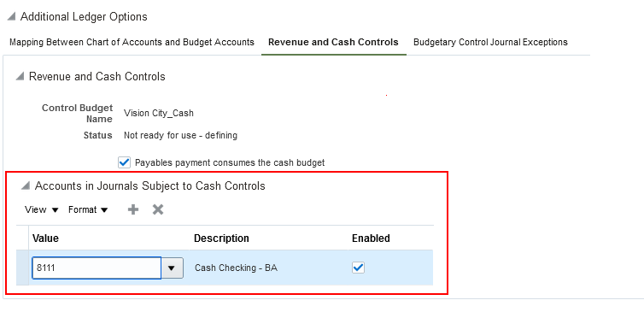
Task: Switch to Budgetary Control Journal Exceptions tab
Action: pos(490,42)
